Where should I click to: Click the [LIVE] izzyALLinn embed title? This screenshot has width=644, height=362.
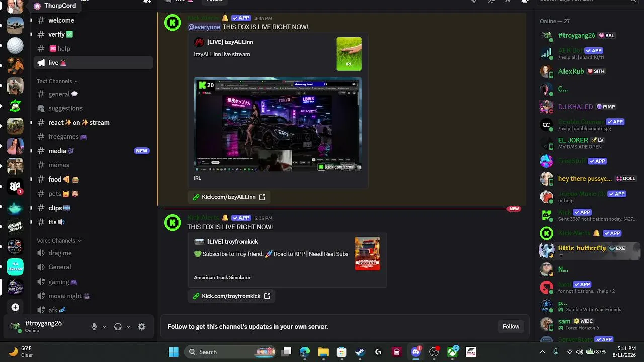tap(230, 42)
